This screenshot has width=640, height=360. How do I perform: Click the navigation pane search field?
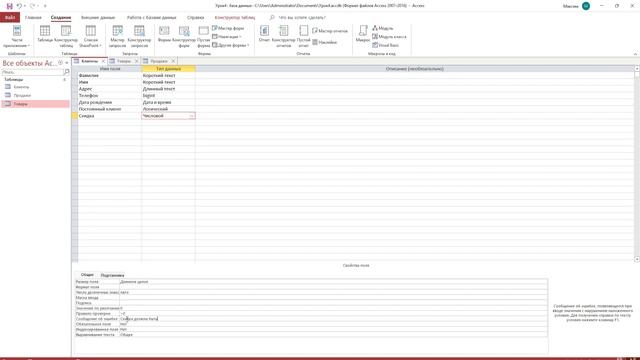click(32, 72)
